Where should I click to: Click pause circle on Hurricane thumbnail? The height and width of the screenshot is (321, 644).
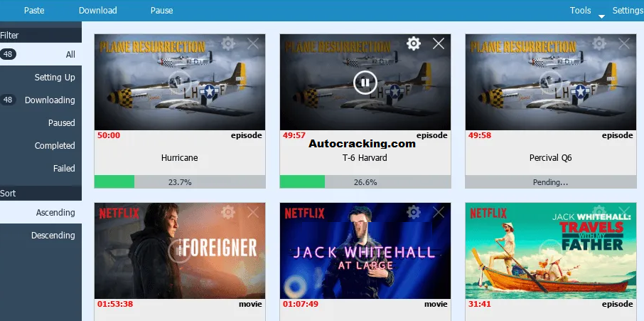[180, 83]
